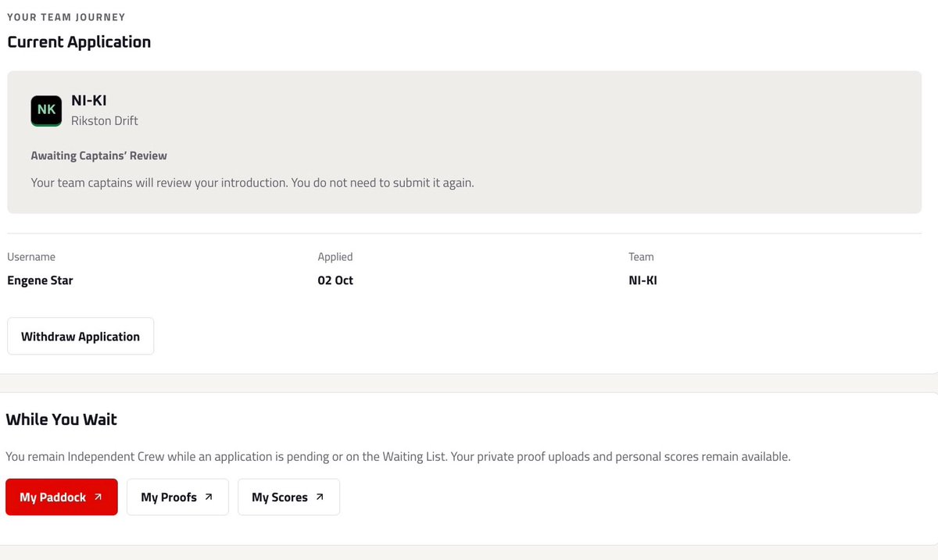Click the "While You Wait" heading

click(x=62, y=419)
